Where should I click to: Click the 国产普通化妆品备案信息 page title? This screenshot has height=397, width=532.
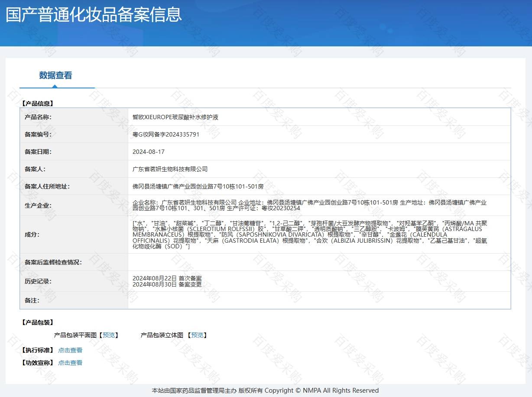coord(94,15)
